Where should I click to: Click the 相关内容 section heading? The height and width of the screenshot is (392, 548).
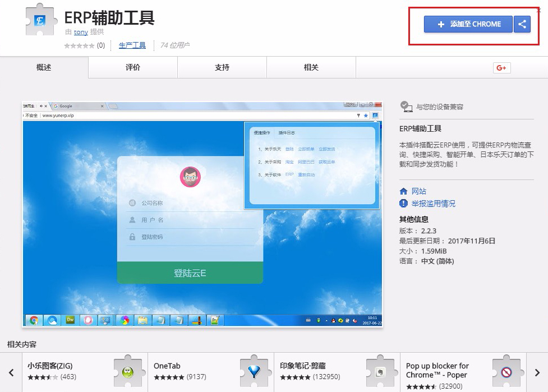(22, 344)
